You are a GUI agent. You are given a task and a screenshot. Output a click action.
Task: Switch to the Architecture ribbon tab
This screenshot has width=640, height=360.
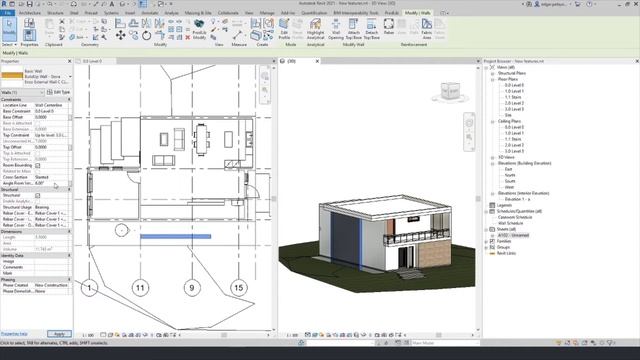(30, 13)
